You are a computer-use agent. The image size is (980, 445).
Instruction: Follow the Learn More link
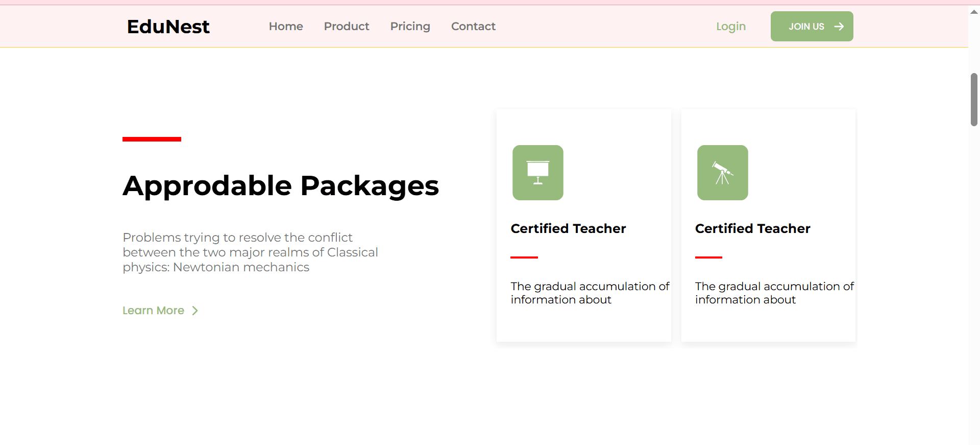click(153, 311)
